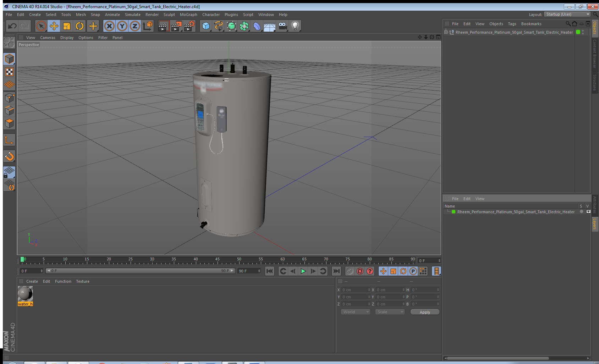
Task: Enable the Axis tool
Action: click(9, 140)
